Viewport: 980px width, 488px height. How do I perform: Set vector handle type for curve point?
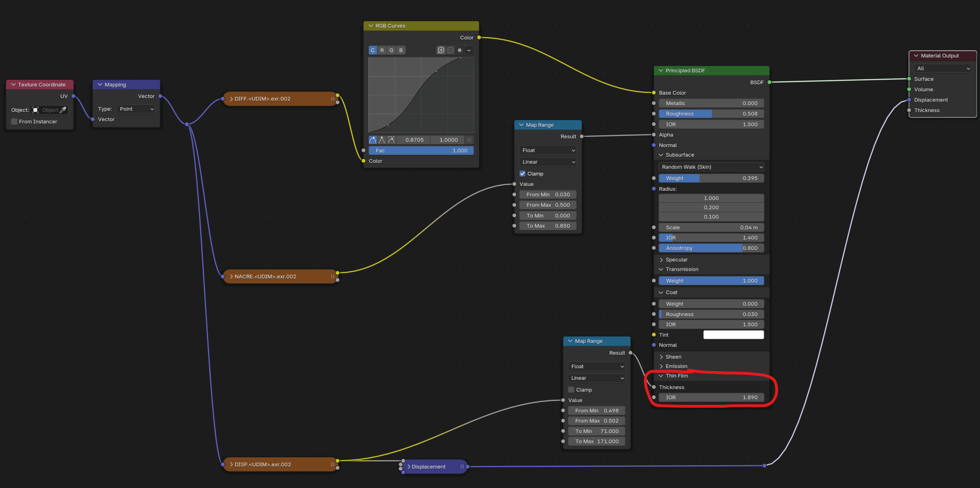click(382, 140)
